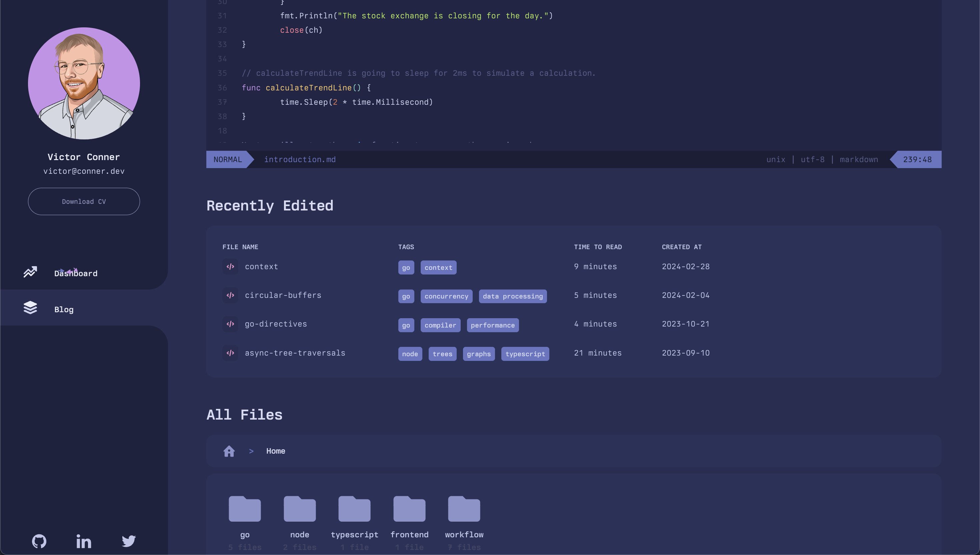Click the Dashboard navigation icon
Viewport: 980px width, 555px height.
30,273
